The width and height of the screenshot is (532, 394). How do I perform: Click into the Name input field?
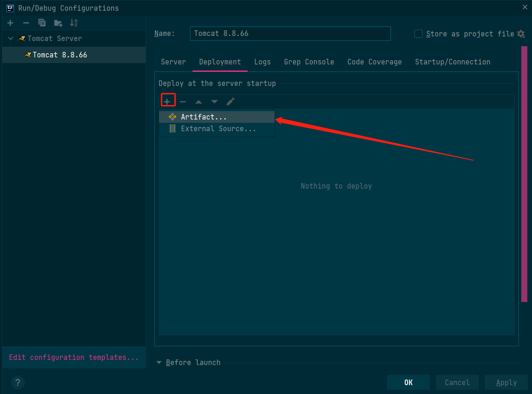pos(290,34)
